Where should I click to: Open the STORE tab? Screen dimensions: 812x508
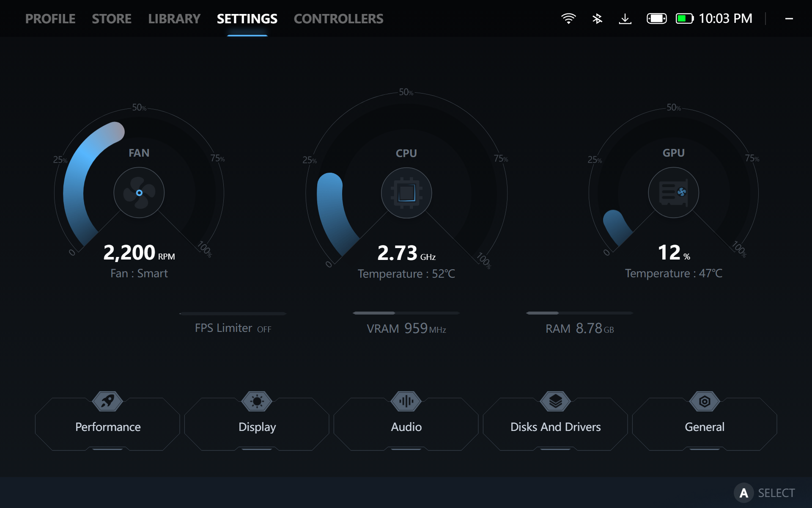[x=112, y=19]
